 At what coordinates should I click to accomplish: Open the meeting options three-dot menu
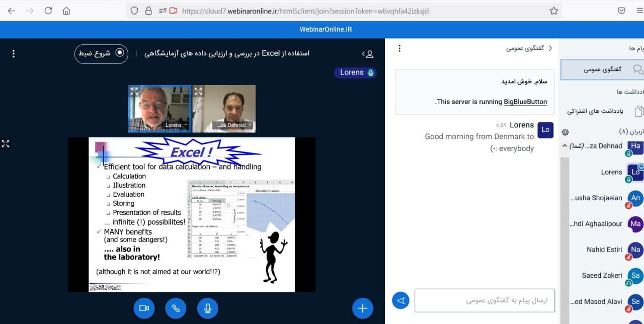click(x=14, y=53)
